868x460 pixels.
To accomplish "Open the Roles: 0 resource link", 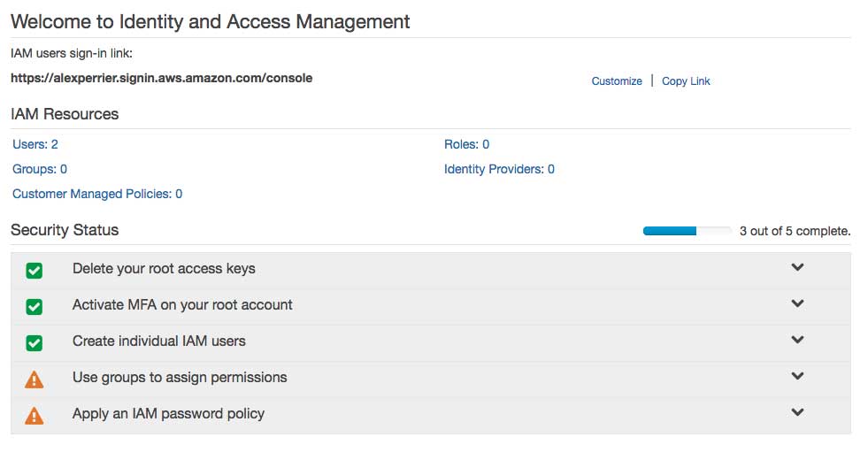I will coord(466,144).
